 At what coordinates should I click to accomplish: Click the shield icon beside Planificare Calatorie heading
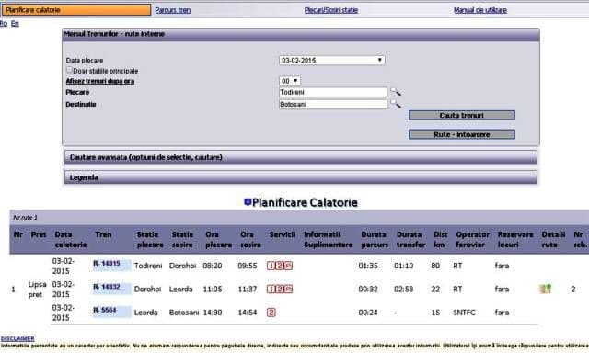point(248,202)
